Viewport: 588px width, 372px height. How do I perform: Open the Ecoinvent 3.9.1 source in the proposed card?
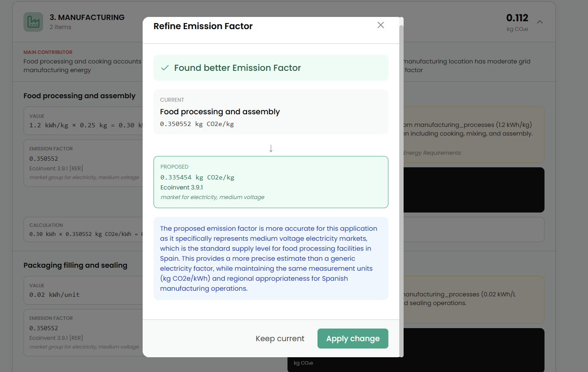181,187
